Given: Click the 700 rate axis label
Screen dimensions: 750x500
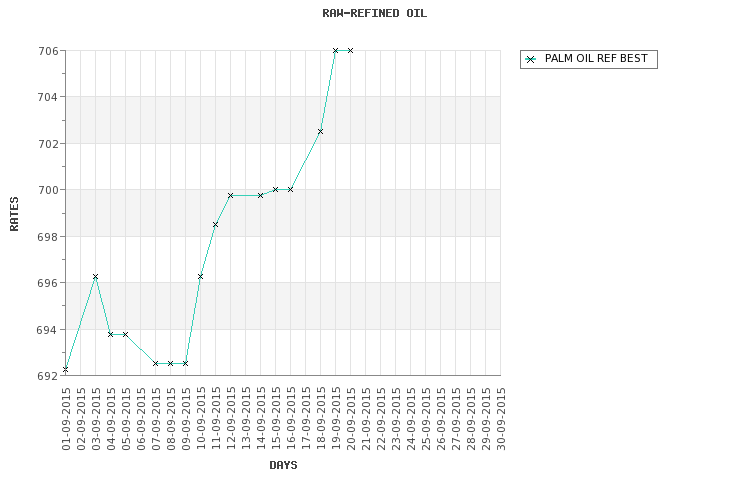Looking at the screenshot, I should pos(48,190).
